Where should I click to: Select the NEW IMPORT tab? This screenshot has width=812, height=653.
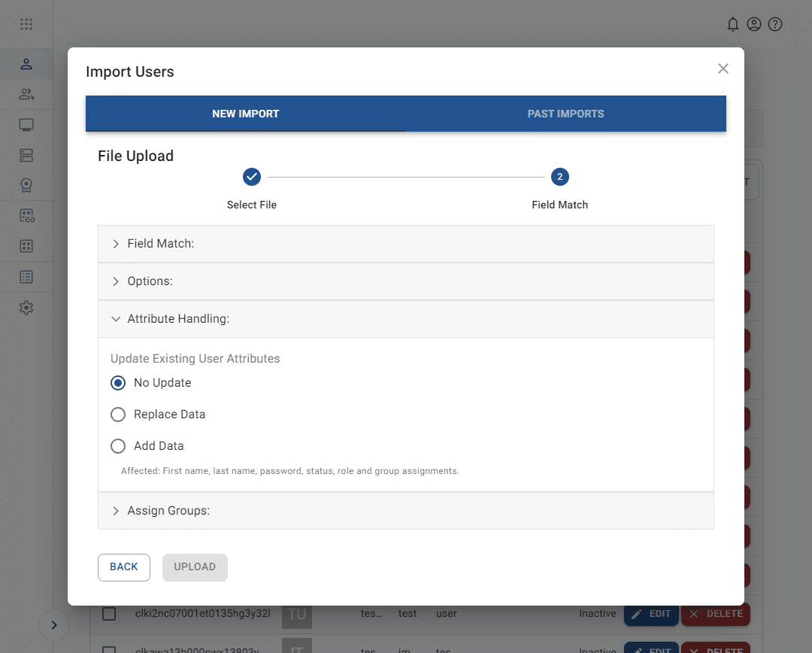[x=246, y=113]
